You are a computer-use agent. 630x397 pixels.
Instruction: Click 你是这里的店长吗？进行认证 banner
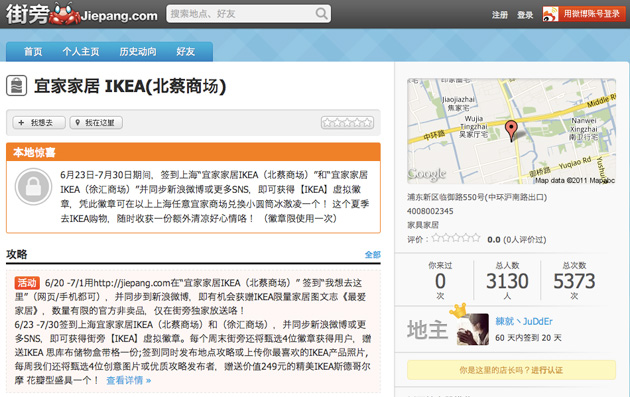coord(511,370)
